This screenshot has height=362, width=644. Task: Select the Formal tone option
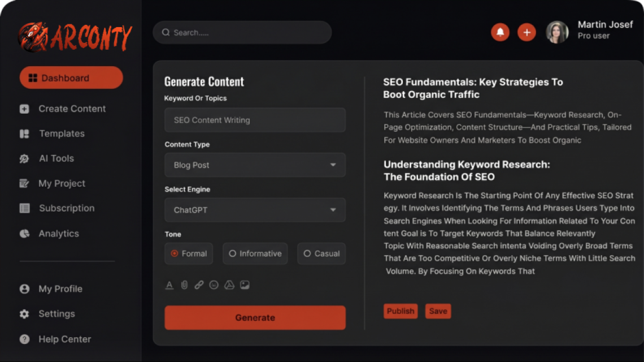pos(189,253)
